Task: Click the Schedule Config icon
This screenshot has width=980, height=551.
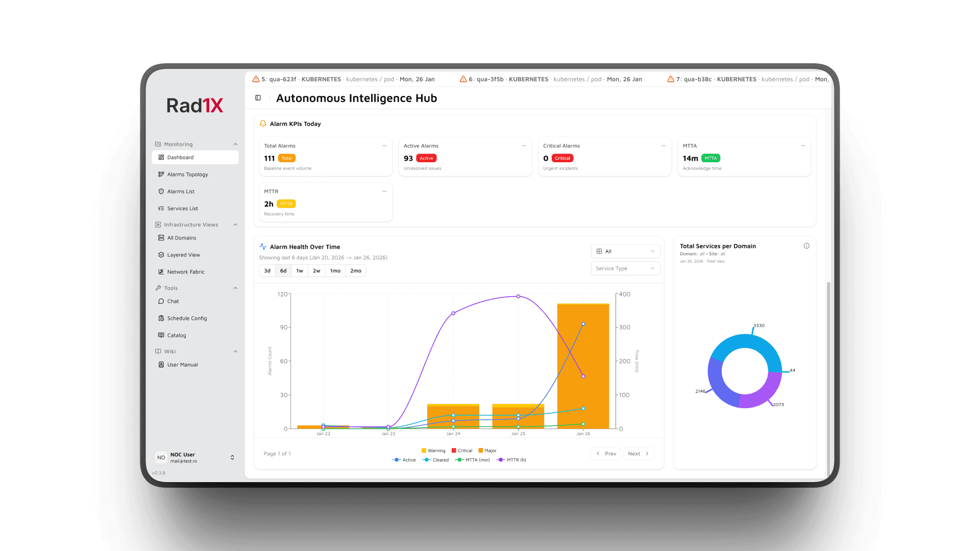Action: pos(161,318)
